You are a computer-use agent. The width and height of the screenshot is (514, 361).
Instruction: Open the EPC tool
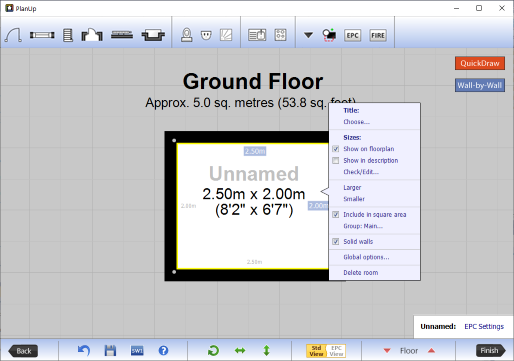pyautogui.click(x=352, y=35)
